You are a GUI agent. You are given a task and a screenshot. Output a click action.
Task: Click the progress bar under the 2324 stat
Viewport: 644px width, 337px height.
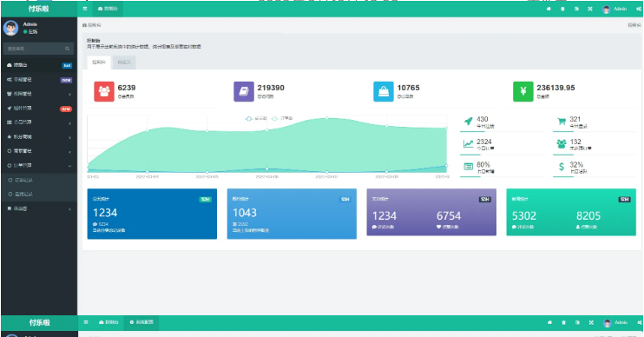[501, 155]
